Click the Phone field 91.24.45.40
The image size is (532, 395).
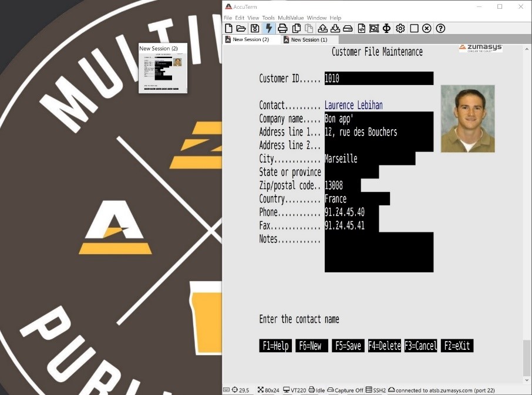(352, 212)
